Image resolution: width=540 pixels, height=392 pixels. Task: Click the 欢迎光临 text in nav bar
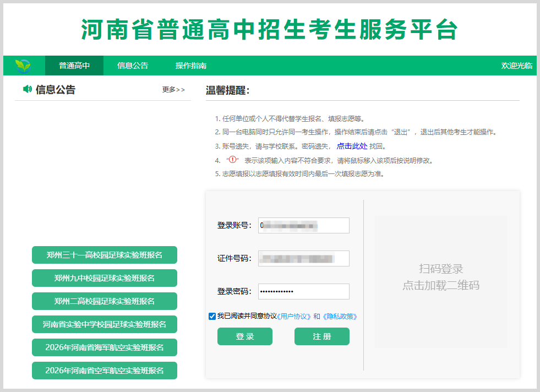[516, 66]
